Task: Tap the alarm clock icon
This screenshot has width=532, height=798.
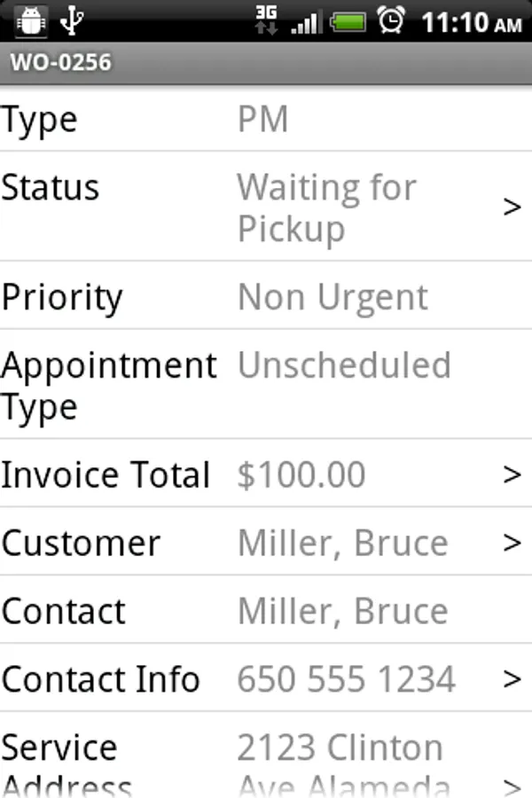Action: (x=391, y=21)
